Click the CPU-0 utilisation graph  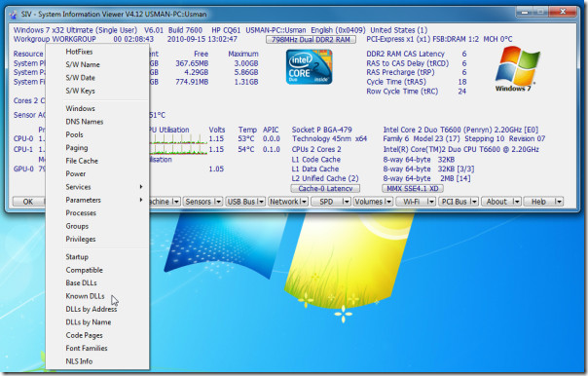178,139
